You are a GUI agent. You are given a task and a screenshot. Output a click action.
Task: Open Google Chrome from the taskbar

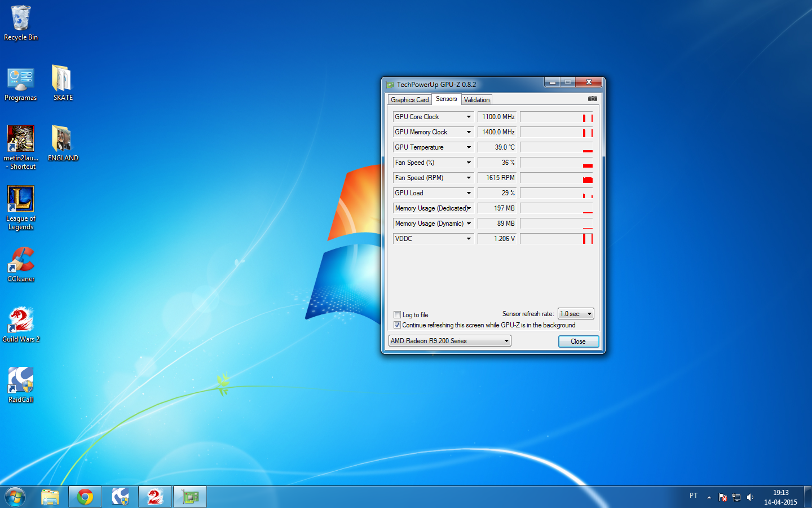[85, 497]
